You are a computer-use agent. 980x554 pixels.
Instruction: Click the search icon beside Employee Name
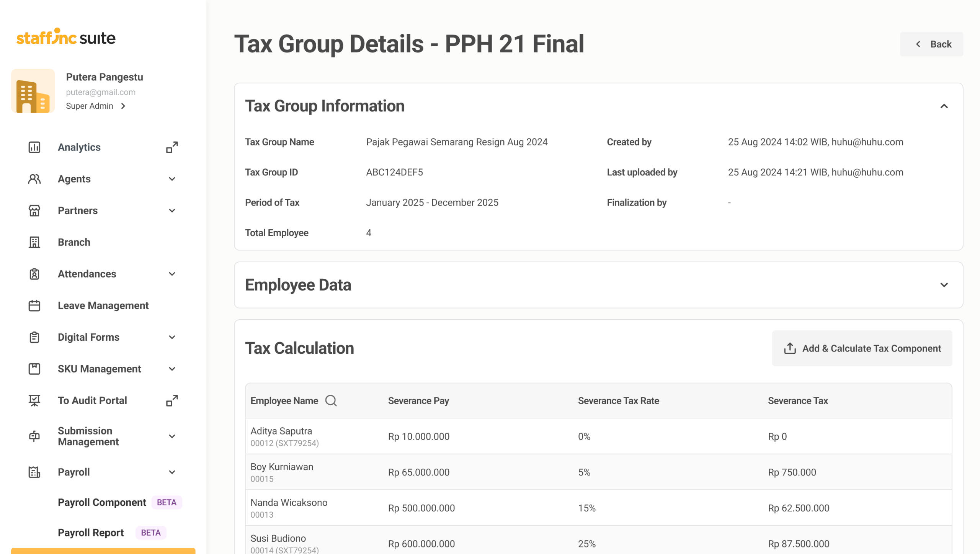pyautogui.click(x=331, y=401)
